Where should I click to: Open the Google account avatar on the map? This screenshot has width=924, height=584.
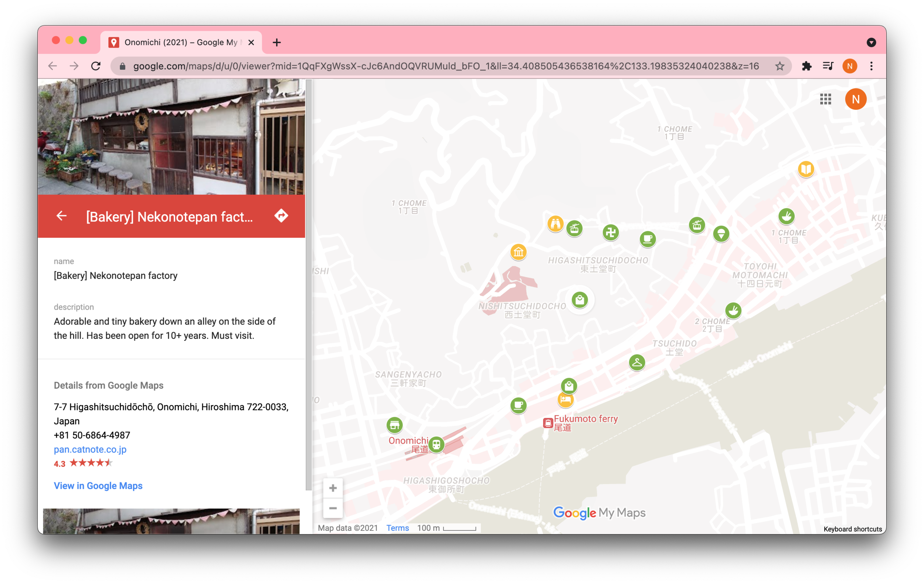(x=855, y=99)
